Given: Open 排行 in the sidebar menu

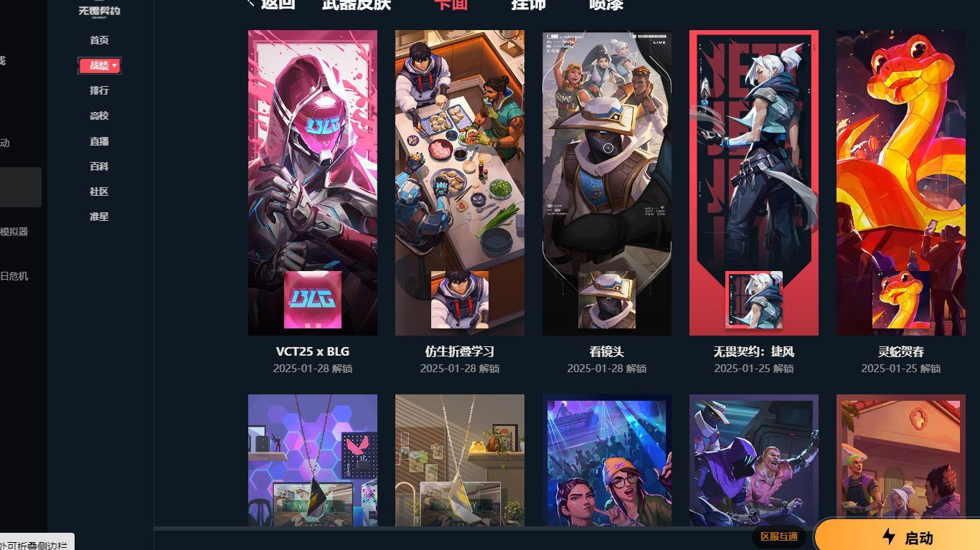Looking at the screenshot, I should pos(99,90).
